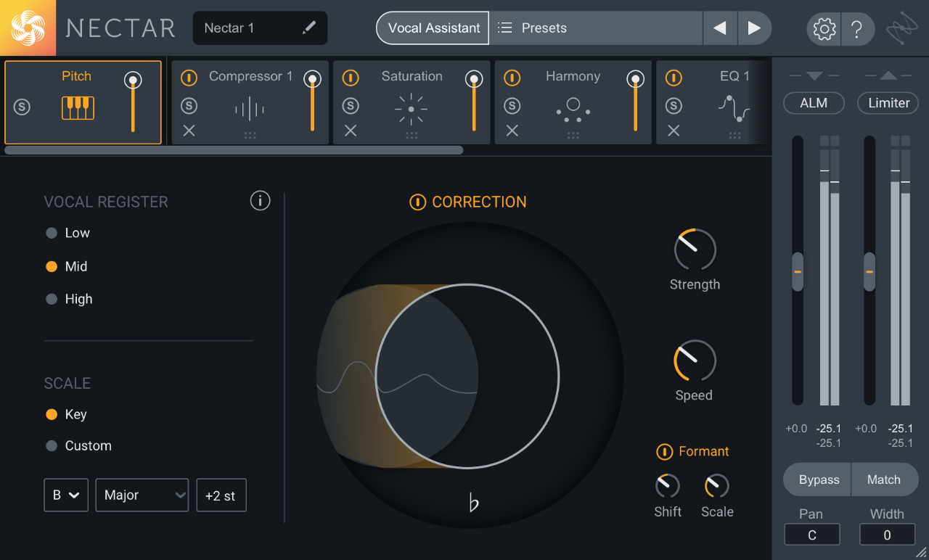Open Nectar settings via the gear icon
Viewport: 929px width, 560px height.
[823, 28]
